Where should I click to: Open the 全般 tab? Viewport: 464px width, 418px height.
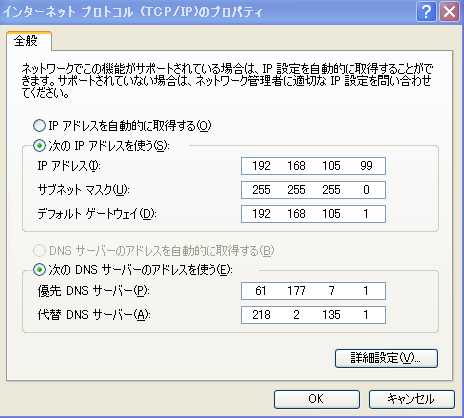point(26,41)
